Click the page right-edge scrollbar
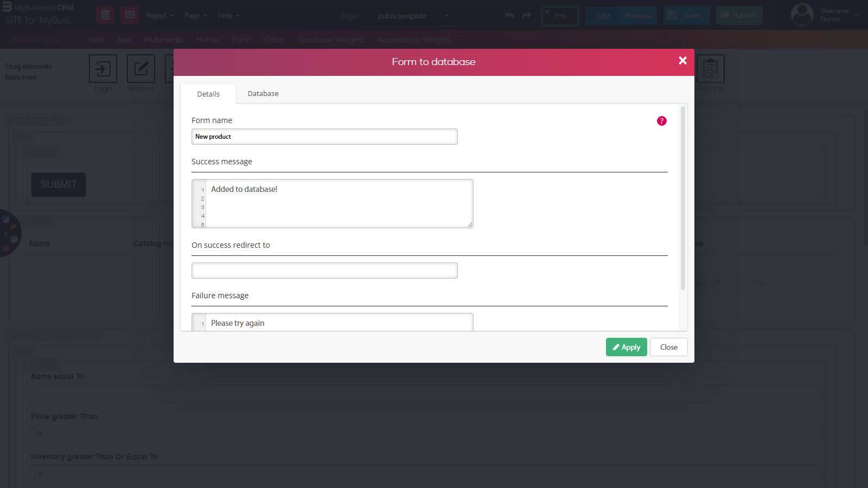 [x=865, y=179]
